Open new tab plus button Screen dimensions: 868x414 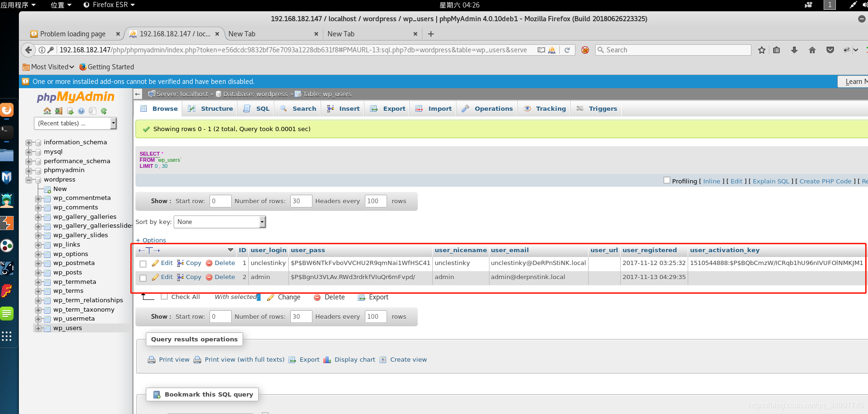point(431,34)
